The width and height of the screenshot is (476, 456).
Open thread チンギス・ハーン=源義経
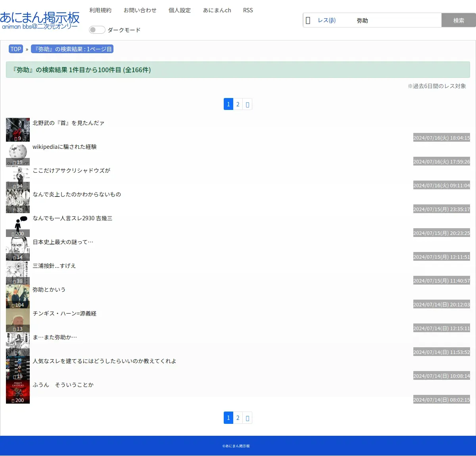click(x=65, y=314)
